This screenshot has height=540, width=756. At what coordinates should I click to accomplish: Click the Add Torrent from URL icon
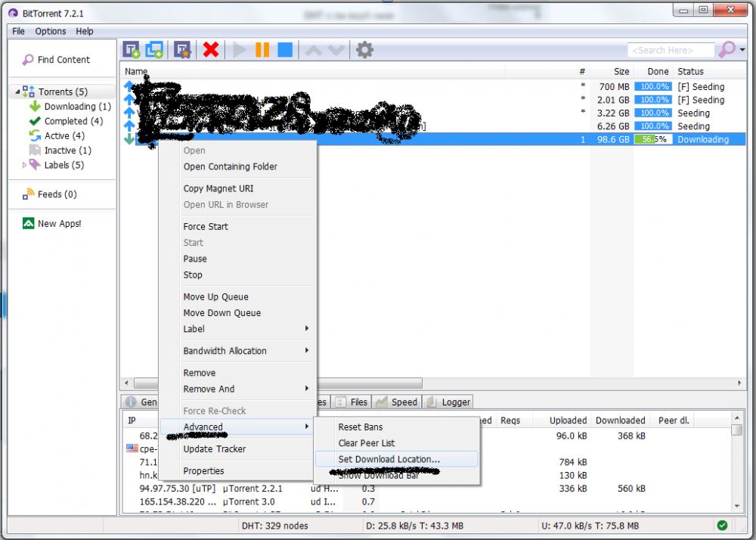(154, 50)
